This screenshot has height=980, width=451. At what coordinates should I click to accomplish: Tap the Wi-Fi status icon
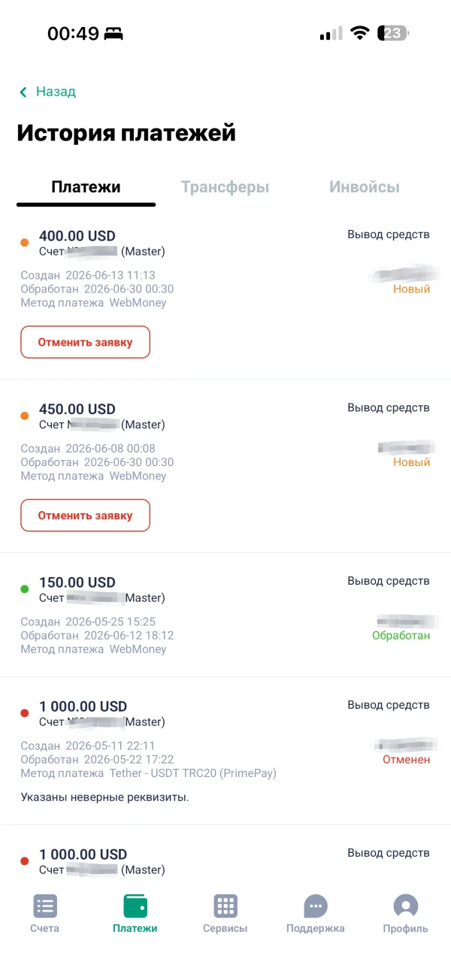[x=360, y=33]
